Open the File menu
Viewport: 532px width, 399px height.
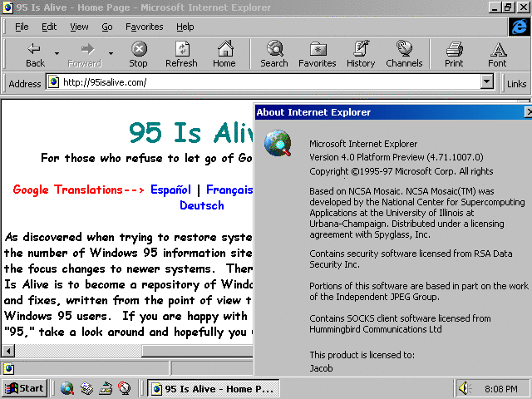pos(22,27)
